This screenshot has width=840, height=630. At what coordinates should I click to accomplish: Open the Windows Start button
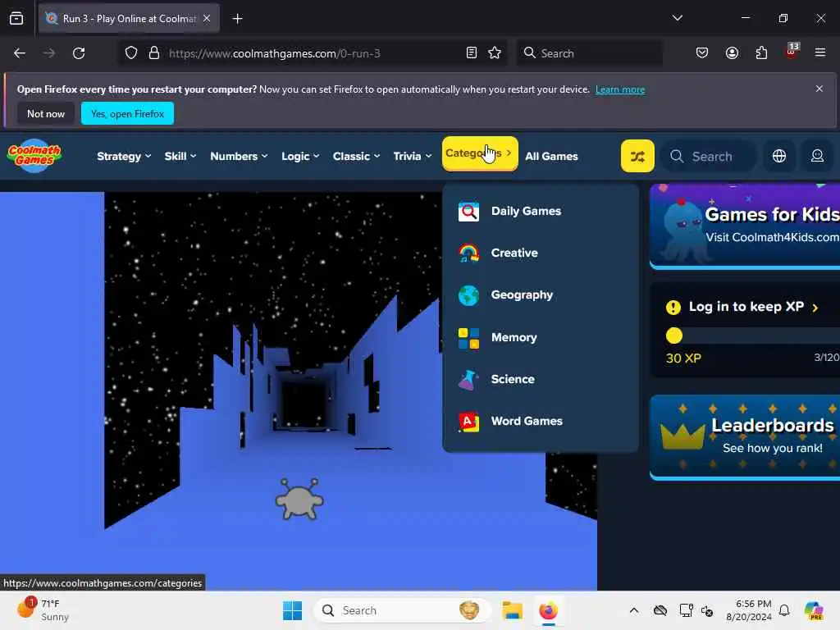point(292,610)
